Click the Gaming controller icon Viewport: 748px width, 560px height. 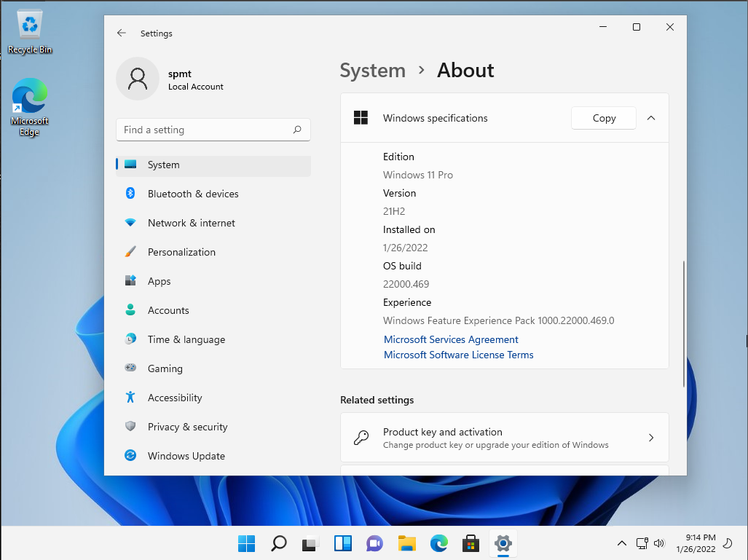(130, 368)
